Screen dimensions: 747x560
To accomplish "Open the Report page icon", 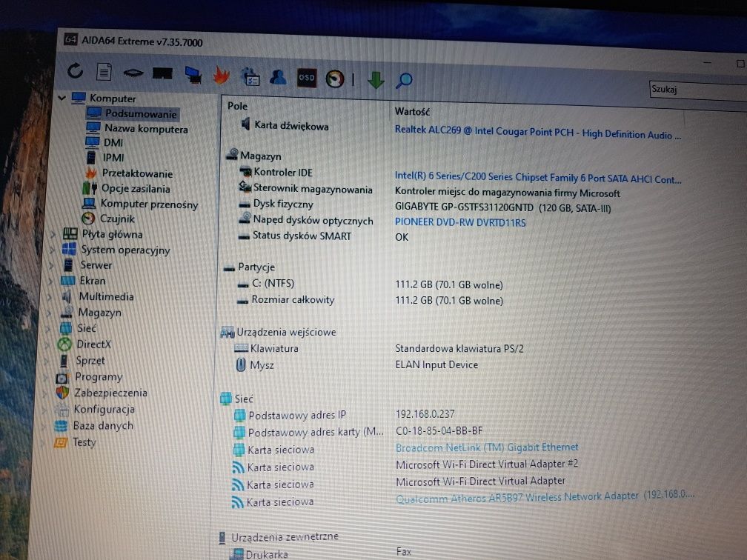I will point(104,72).
